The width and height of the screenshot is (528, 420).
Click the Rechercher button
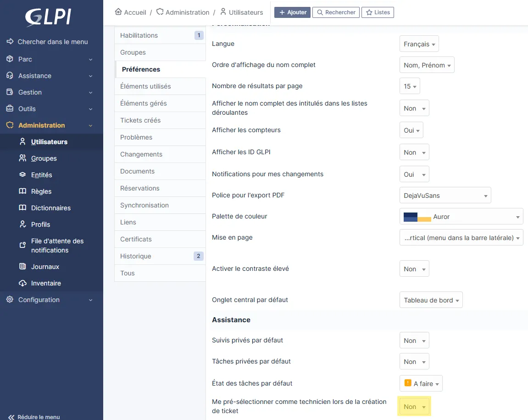tap(336, 12)
